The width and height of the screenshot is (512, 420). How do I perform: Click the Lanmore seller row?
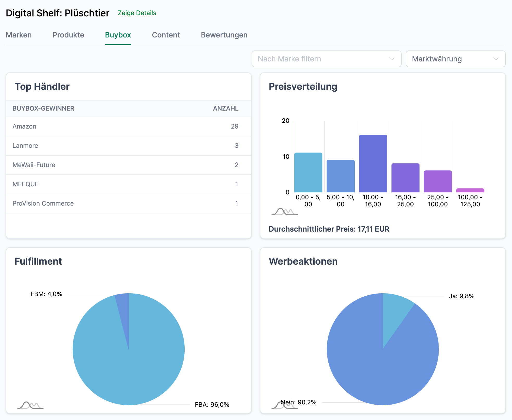coord(128,146)
